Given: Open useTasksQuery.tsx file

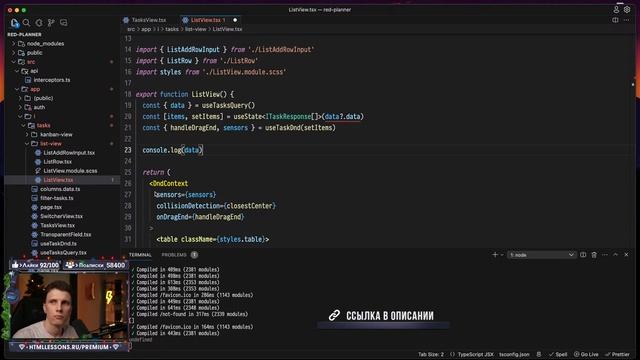Looking at the screenshot, I should pyautogui.click(x=63, y=253).
